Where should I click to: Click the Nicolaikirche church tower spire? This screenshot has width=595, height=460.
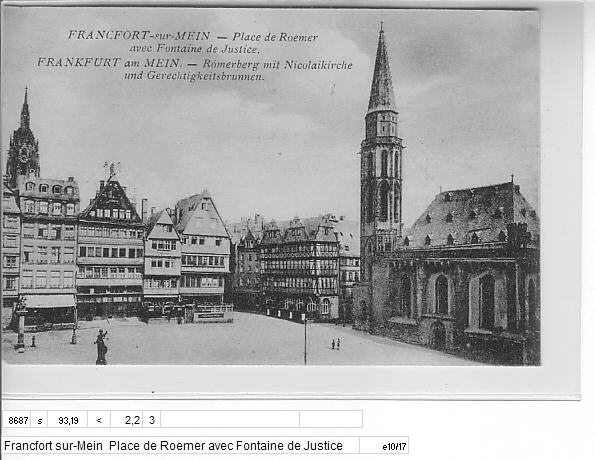click(381, 72)
